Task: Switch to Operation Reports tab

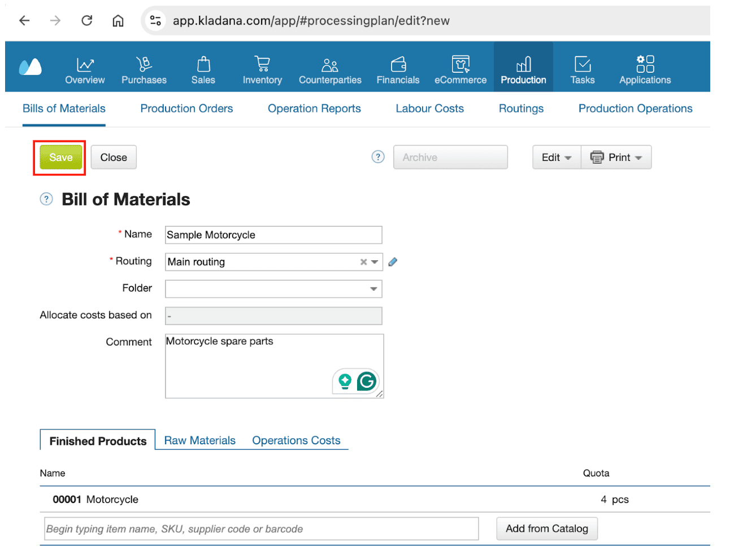Action: point(314,108)
